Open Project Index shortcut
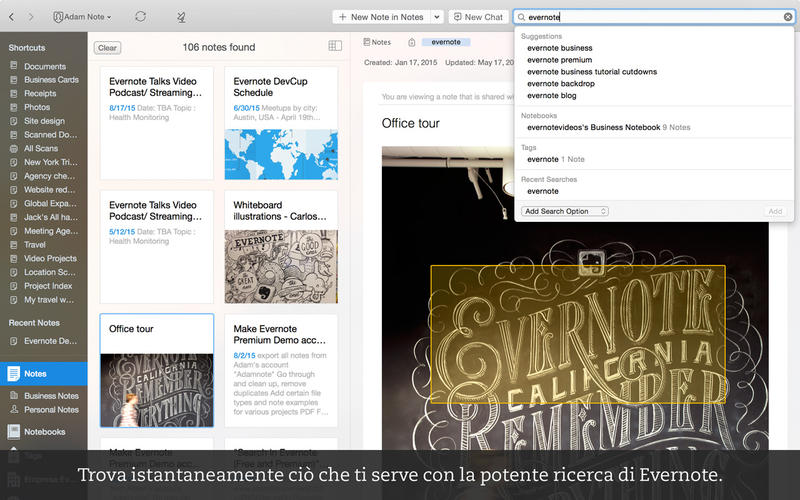 point(48,286)
